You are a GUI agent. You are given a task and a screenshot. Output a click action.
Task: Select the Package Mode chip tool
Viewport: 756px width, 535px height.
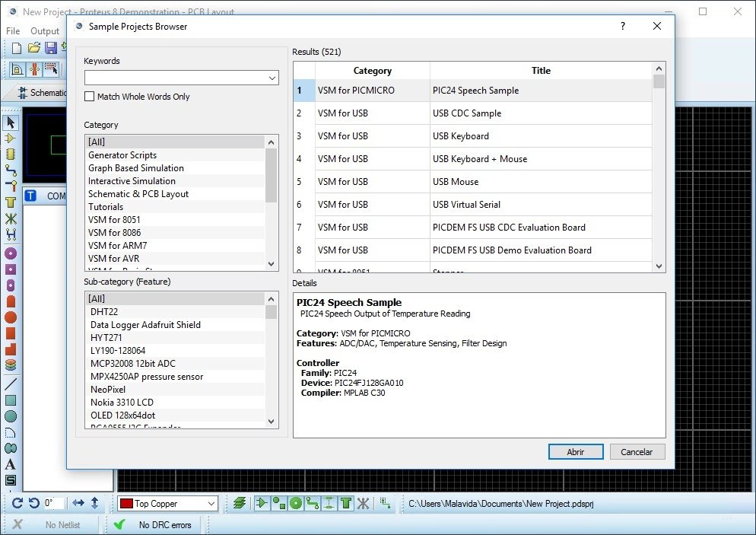coord(11,154)
